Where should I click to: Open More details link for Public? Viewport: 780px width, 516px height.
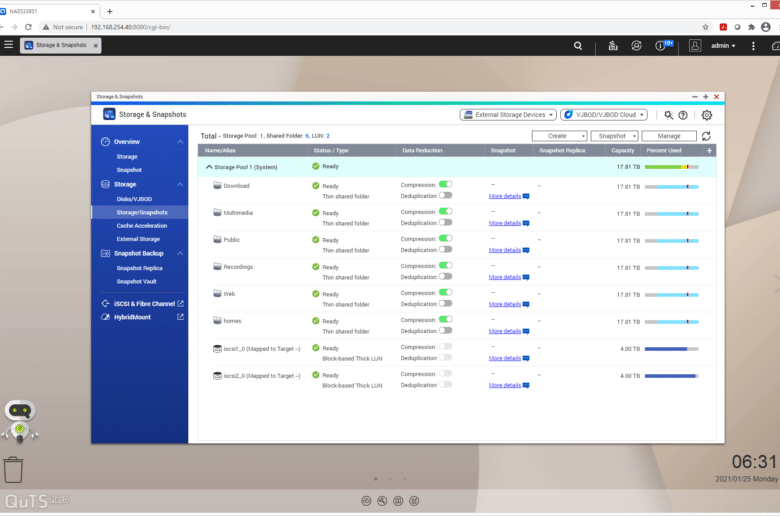tap(504, 250)
